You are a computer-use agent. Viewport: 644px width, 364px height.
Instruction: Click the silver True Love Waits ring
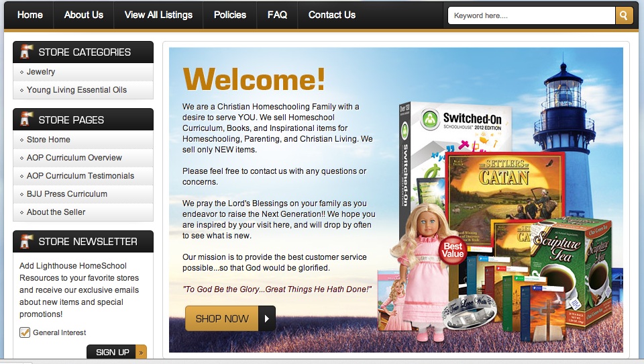click(x=470, y=312)
